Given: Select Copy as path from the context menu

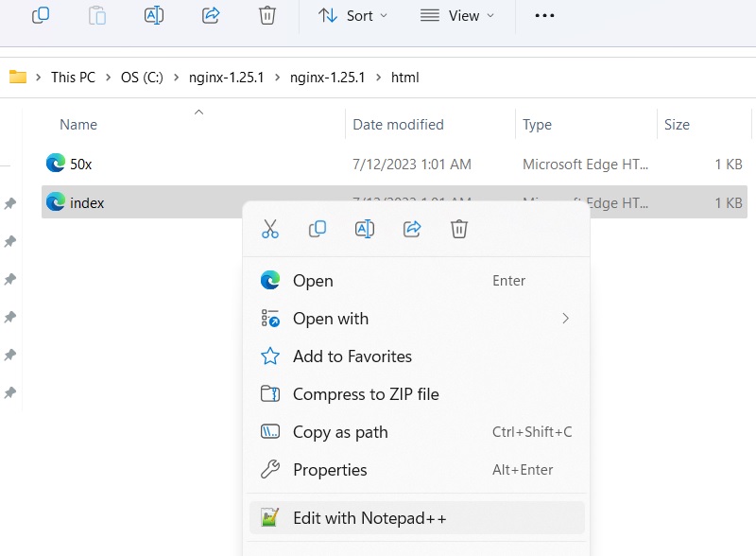Looking at the screenshot, I should pos(340,432).
